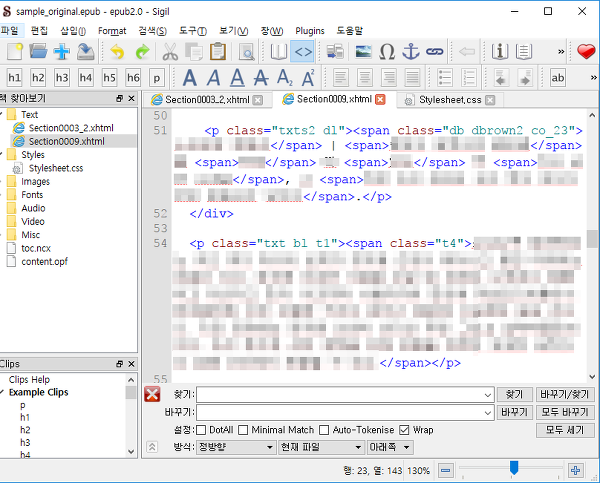This screenshot has height=483, width=600.
Task: Collapse the find-replace panel options arrow
Action: pyautogui.click(x=152, y=447)
